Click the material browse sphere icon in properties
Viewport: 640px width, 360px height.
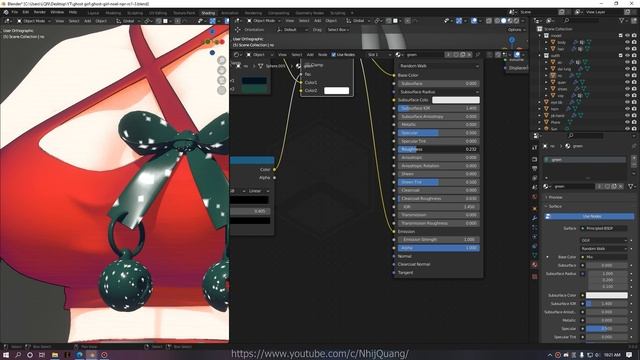pos(547,186)
